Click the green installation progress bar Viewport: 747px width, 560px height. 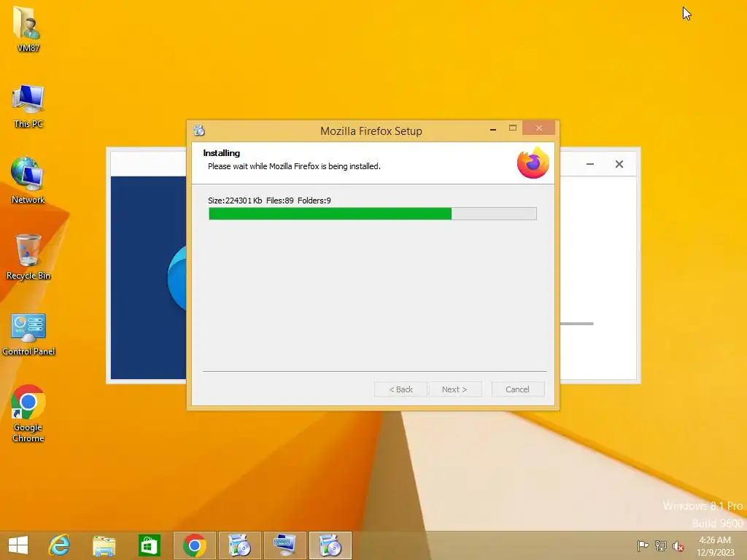[373, 214]
